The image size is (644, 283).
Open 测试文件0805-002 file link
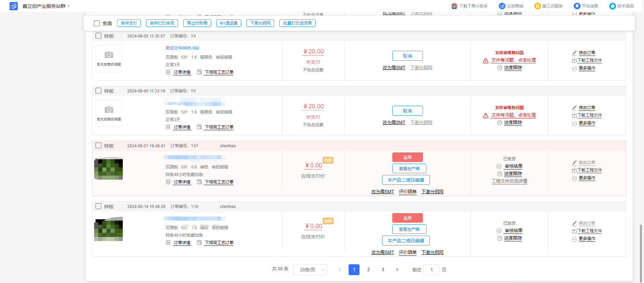point(182,48)
